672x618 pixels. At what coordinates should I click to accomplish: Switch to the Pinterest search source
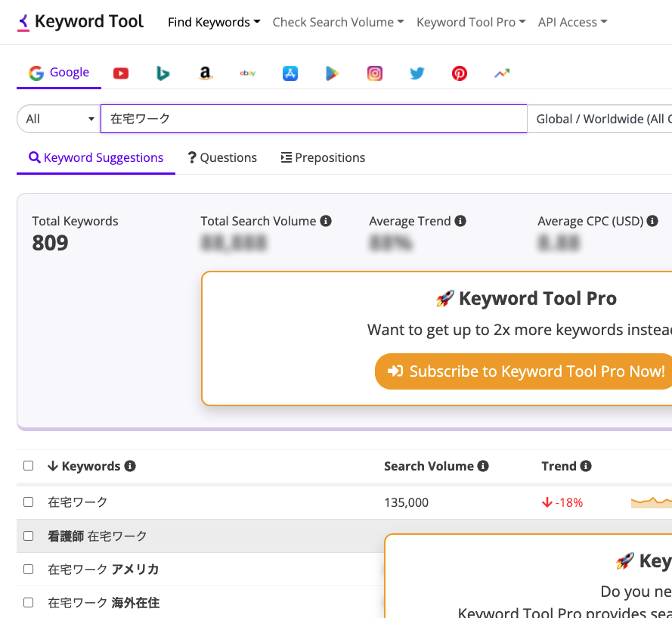(460, 73)
